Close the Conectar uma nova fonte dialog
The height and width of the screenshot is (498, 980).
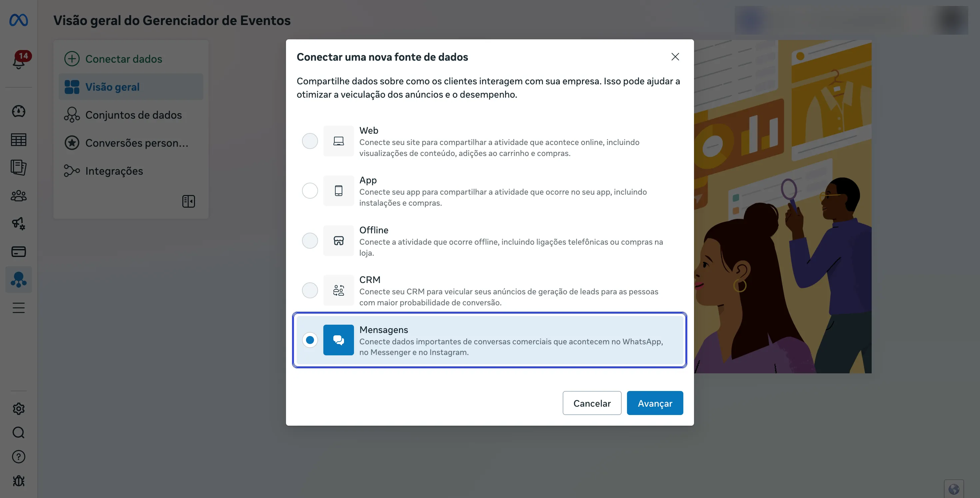pyautogui.click(x=675, y=57)
